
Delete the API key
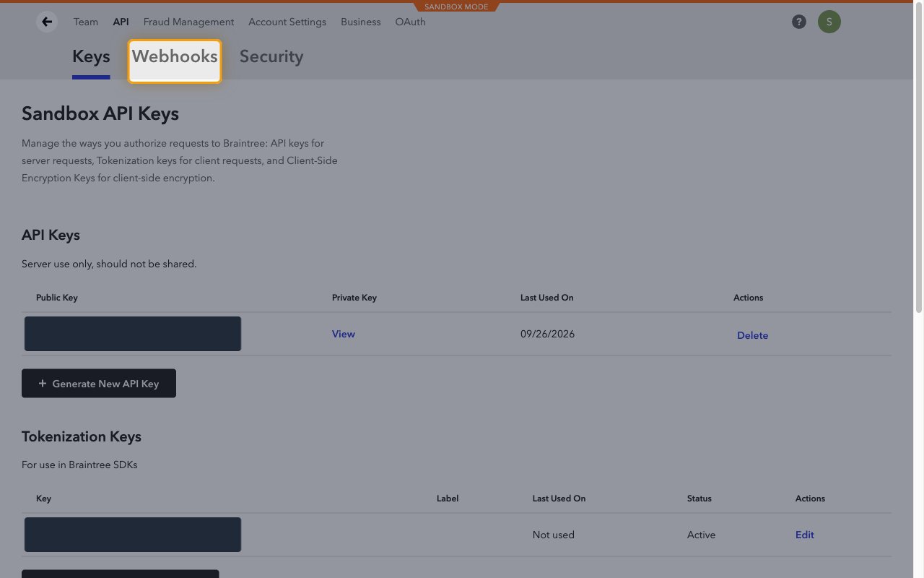(x=752, y=335)
